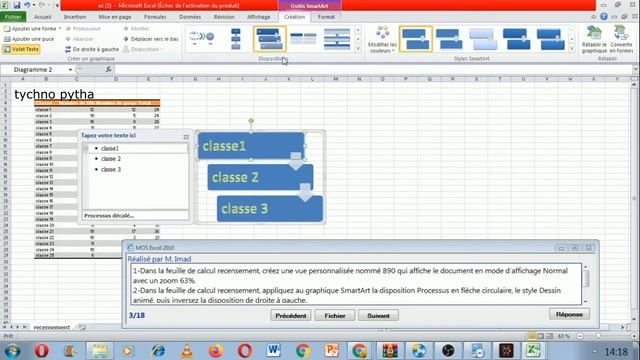The width and height of the screenshot is (640, 360).
Task: Click the Précédent button
Action: 291,316
